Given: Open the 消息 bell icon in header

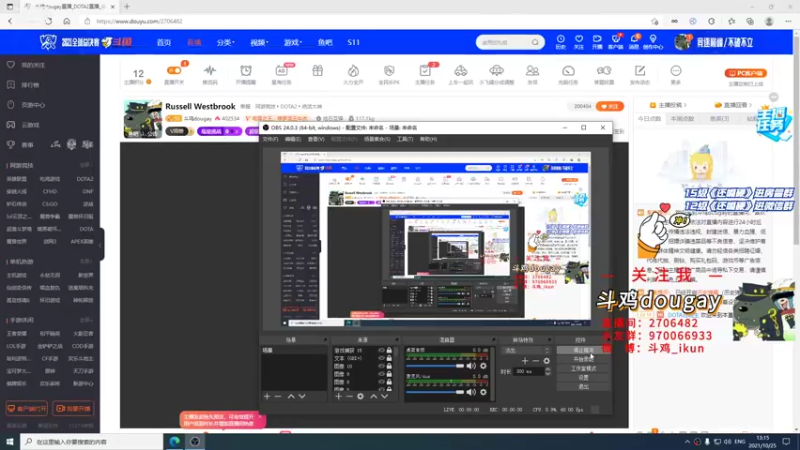Looking at the screenshot, I should [x=634, y=39].
